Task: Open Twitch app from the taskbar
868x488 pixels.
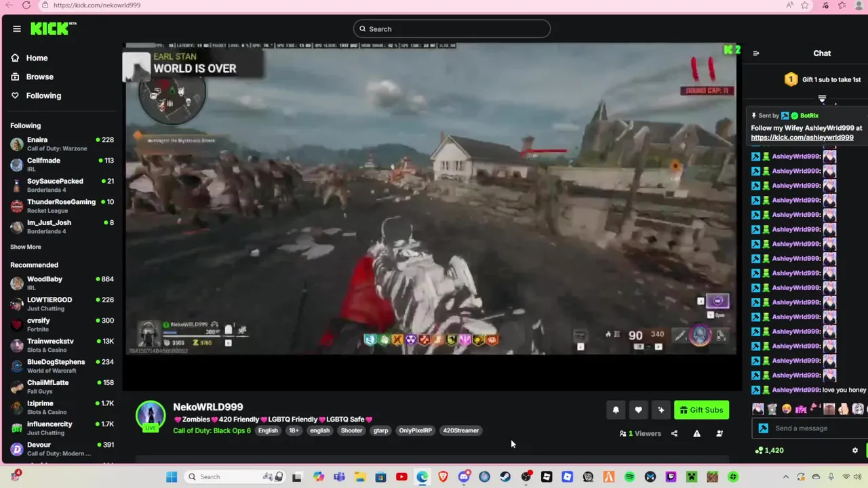Action: click(x=671, y=476)
